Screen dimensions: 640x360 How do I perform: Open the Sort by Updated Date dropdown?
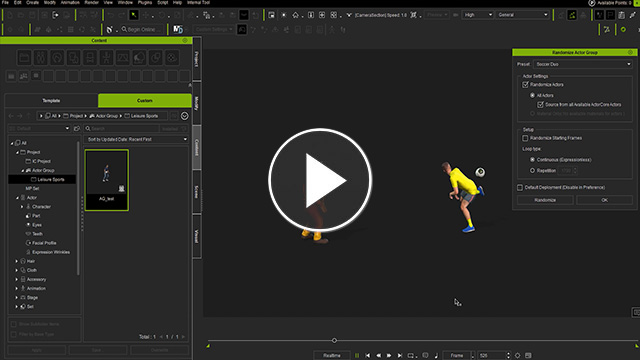136,139
